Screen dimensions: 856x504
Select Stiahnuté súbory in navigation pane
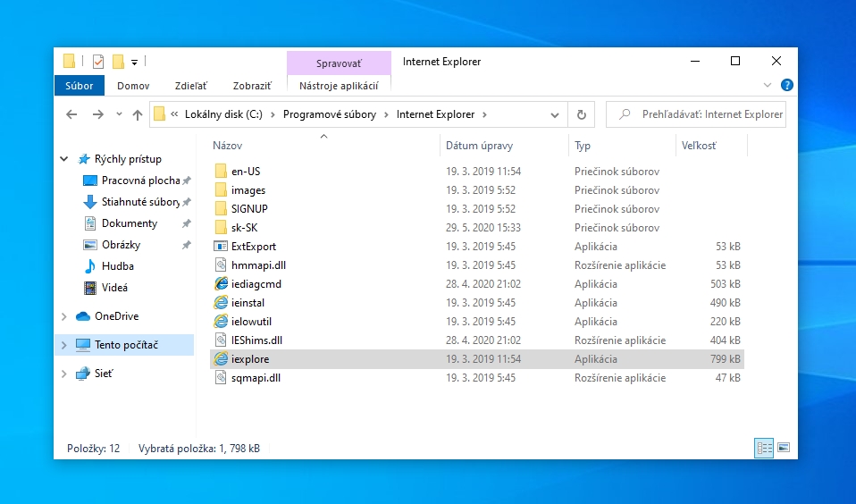139,202
